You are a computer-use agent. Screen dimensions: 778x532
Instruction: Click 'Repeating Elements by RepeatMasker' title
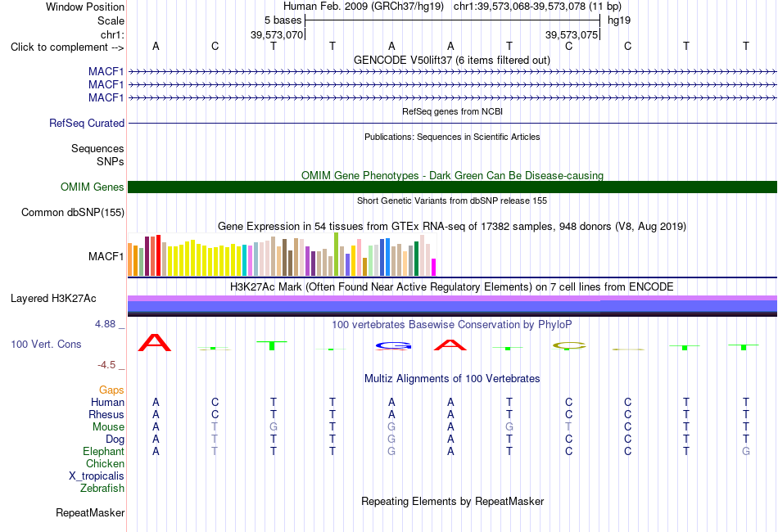452,501
